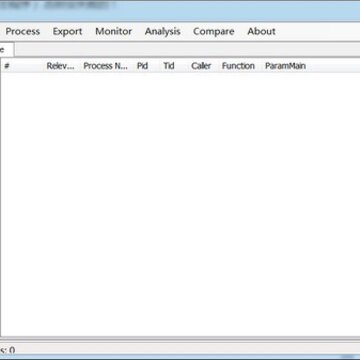The image size is (360, 360).
Task: Select the partially visible tab at left
Action: coord(7,50)
